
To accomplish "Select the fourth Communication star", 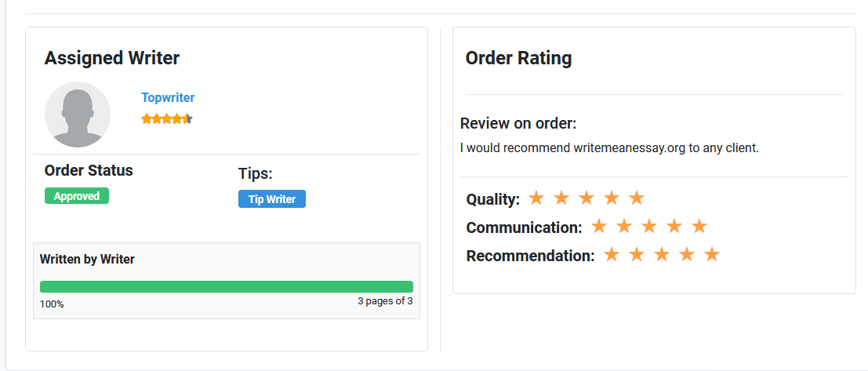I will click(674, 226).
